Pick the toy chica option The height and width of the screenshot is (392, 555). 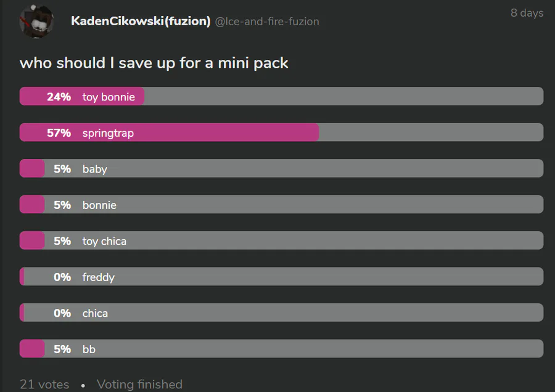[281, 240]
